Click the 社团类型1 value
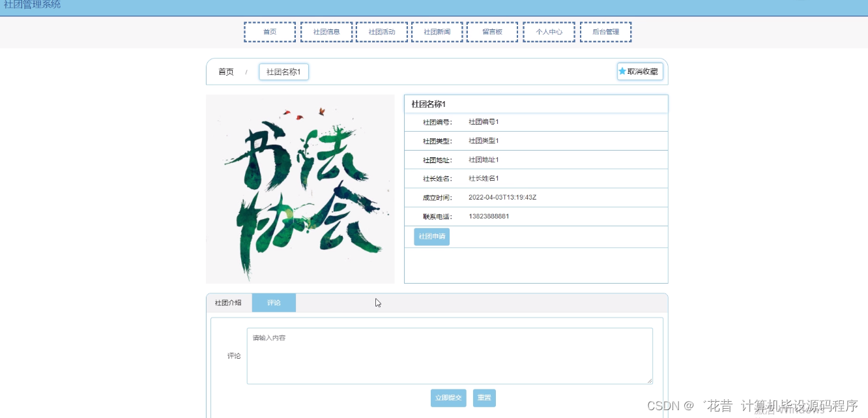Screen dimensions: 868x418 (x=484, y=141)
